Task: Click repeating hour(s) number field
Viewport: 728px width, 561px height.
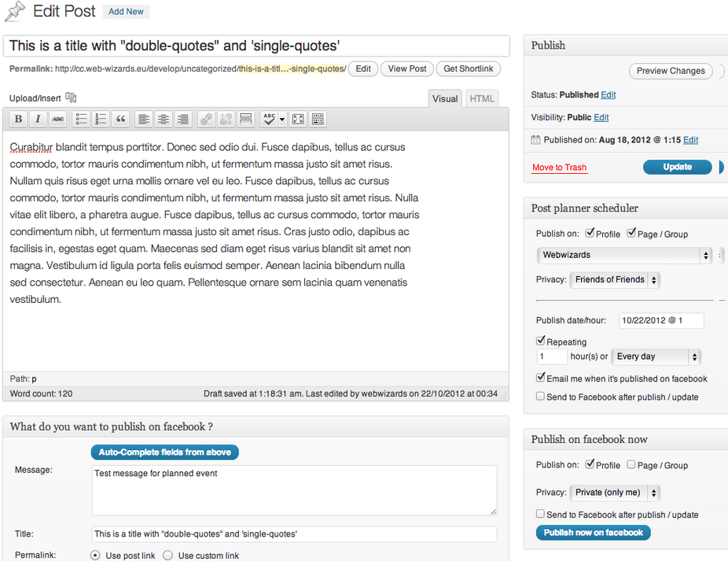Action: coord(552,356)
